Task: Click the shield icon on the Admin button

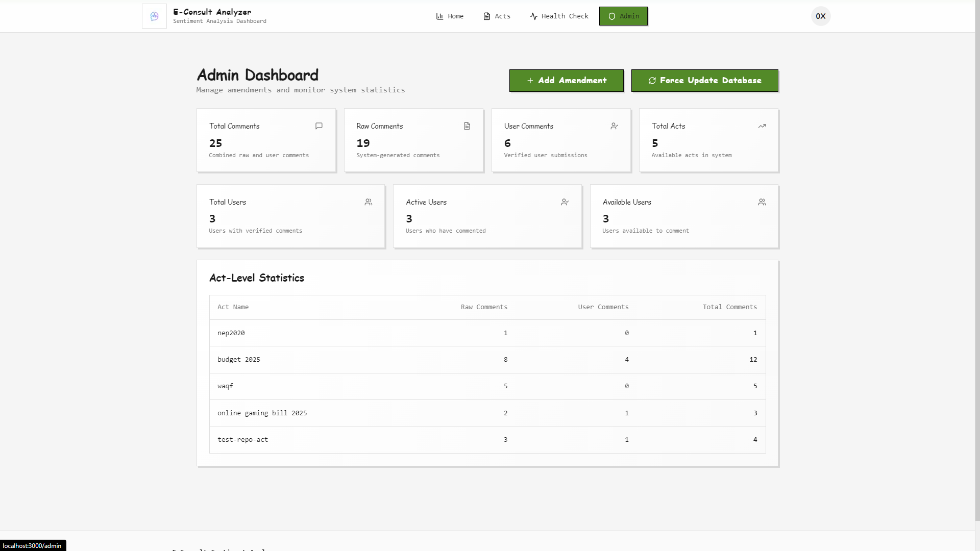Action: pyautogui.click(x=611, y=16)
